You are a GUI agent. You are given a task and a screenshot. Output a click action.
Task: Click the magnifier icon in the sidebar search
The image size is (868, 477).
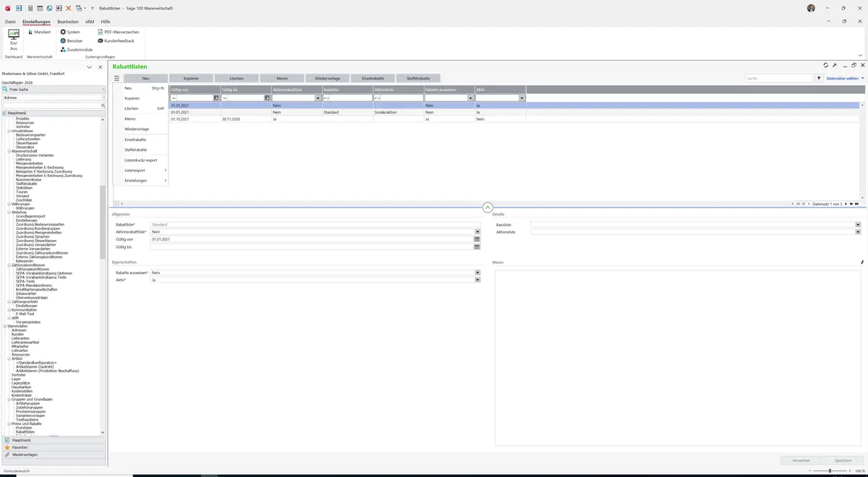click(103, 106)
